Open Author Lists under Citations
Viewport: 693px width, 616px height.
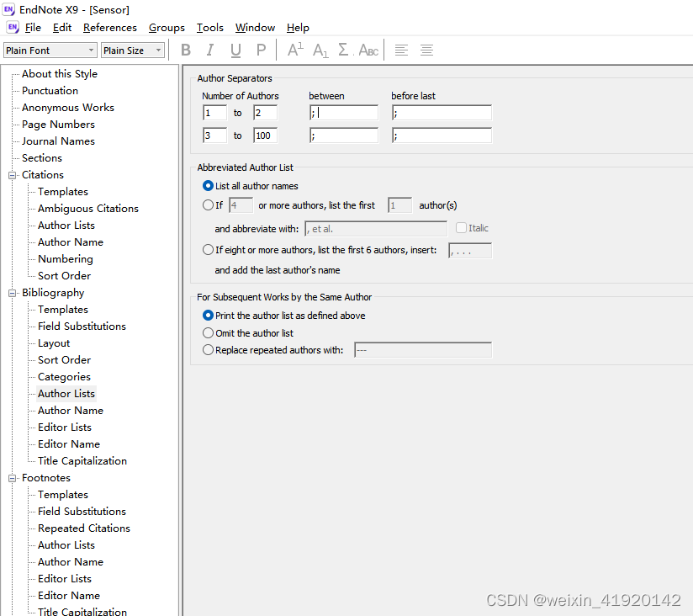66,225
